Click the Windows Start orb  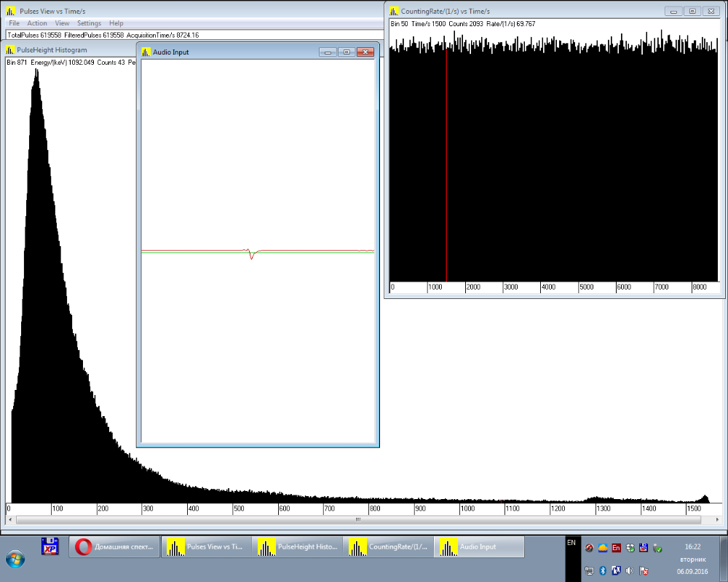tap(15, 559)
